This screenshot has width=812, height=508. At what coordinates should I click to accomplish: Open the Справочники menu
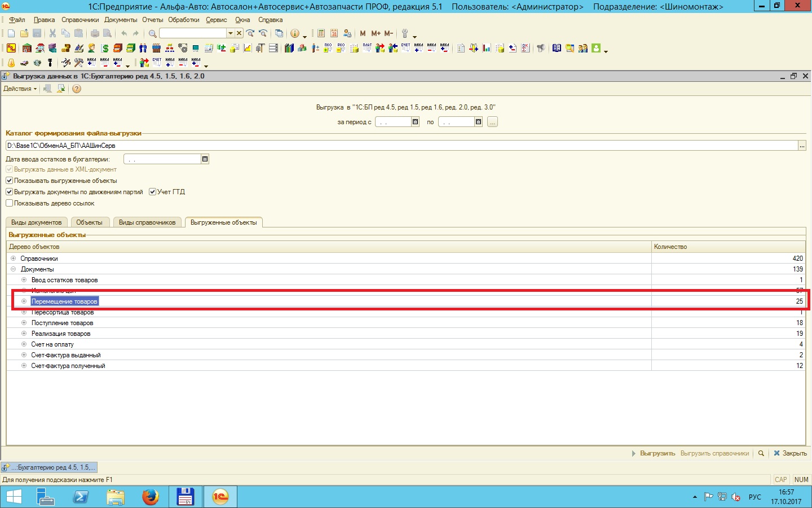tap(80, 20)
